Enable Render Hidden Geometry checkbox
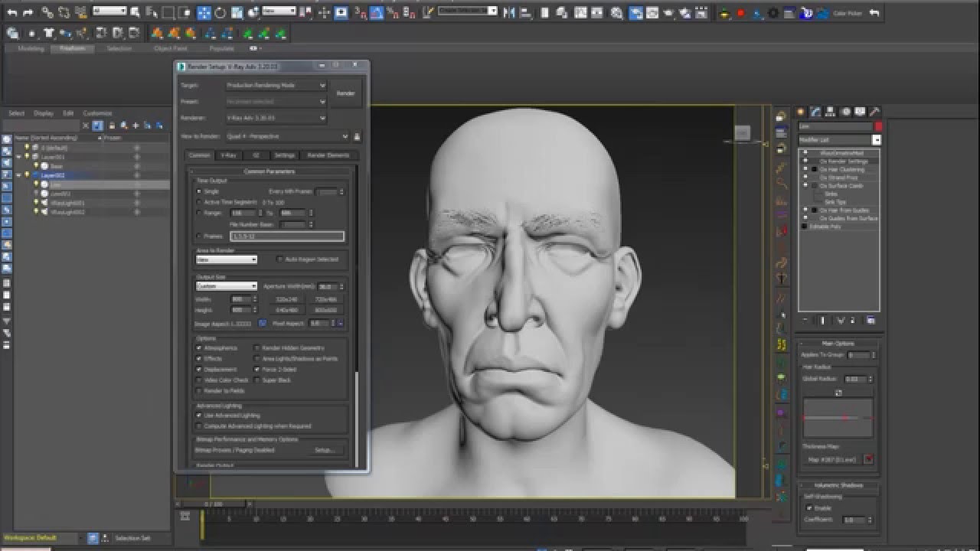Image resolution: width=980 pixels, height=551 pixels. click(256, 348)
